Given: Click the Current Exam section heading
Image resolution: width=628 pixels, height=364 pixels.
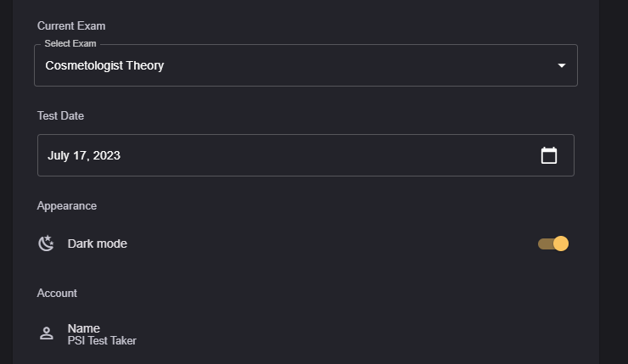Looking at the screenshot, I should click(x=71, y=26).
